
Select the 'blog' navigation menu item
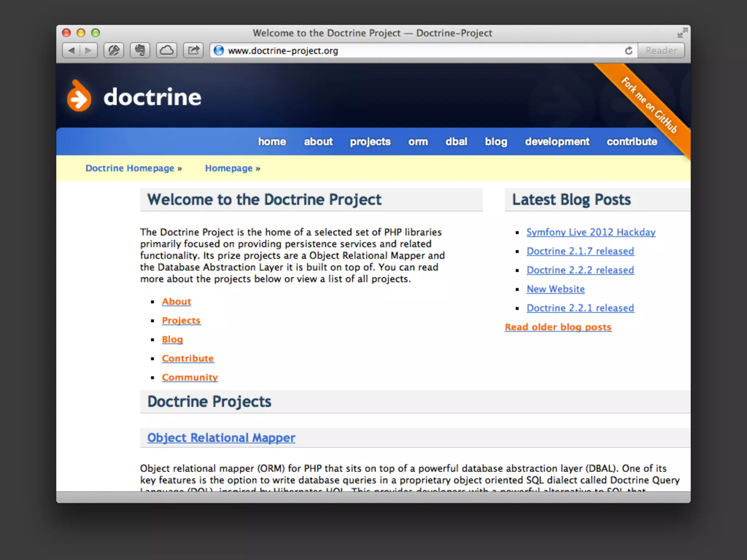click(496, 141)
